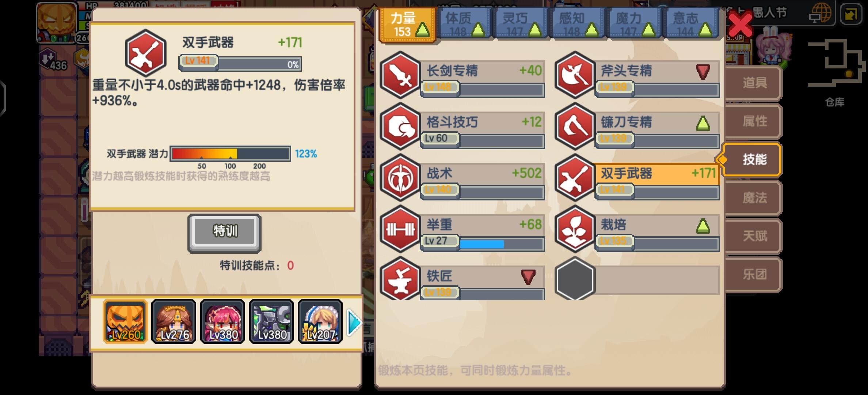The height and width of the screenshot is (395, 868).
Task: Select the 格斗技巧 fist skill icon
Action: pyautogui.click(x=400, y=126)
